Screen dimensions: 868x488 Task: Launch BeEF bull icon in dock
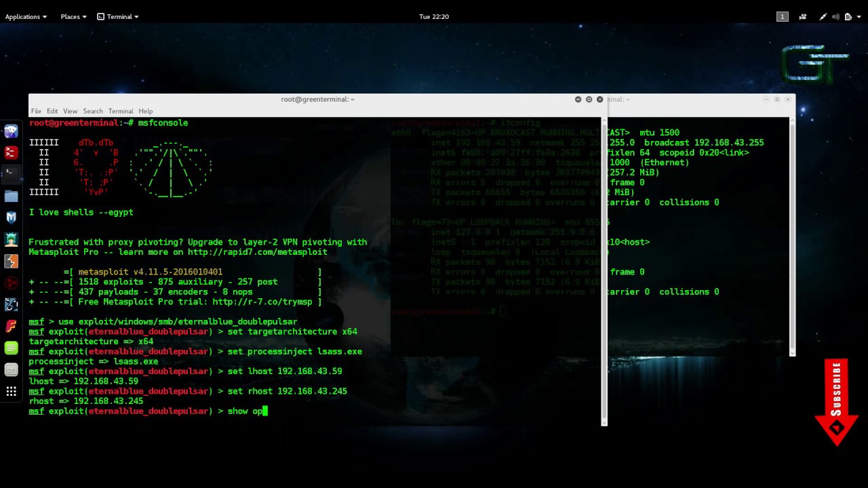pyautogui.click(x=11, y=304)
